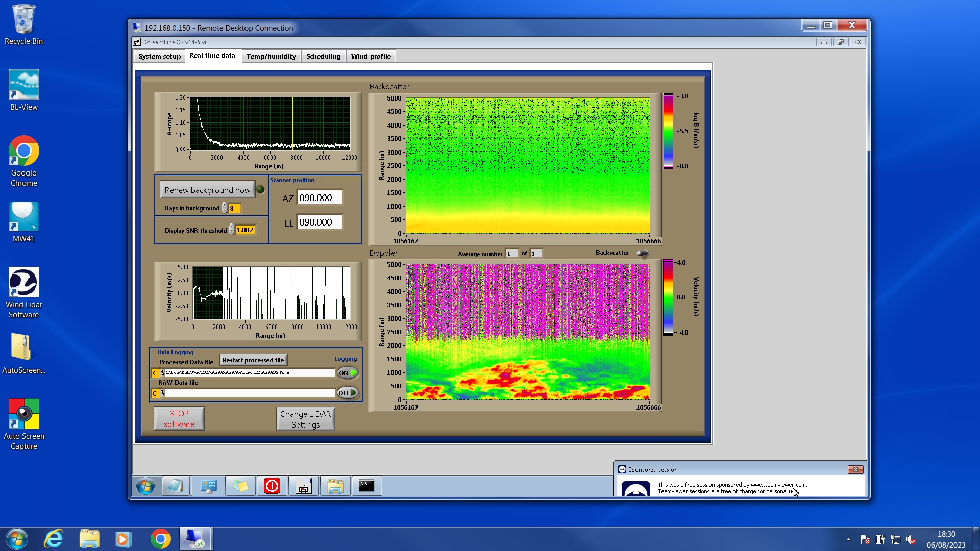Open Sticky Notes in the remote taskbar
Image resolution: width=980 pixels, height=551 pixels.
pos(240,486)
